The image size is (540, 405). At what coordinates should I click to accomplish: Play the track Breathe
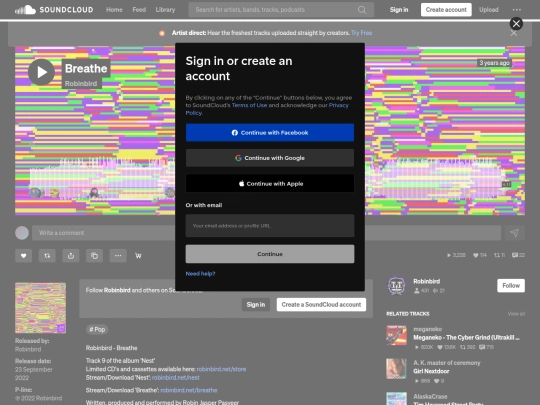point(41,72)
